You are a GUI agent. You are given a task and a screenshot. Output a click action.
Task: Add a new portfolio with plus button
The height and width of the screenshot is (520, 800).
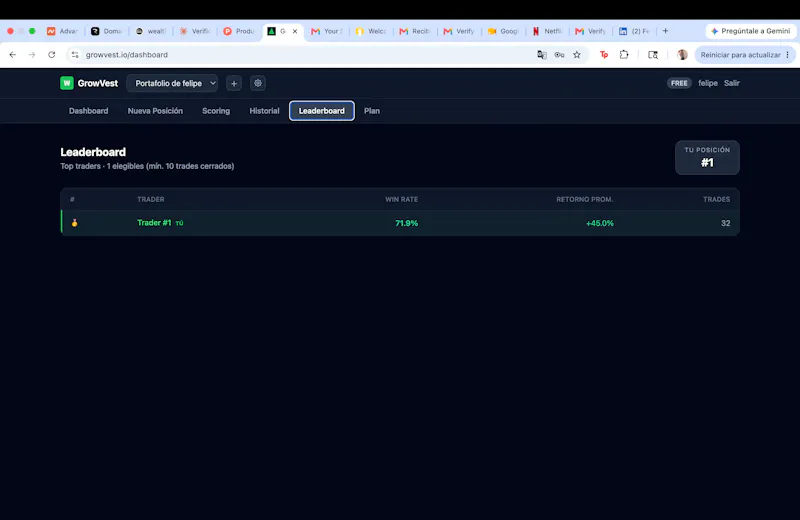[x=234, y=83]
